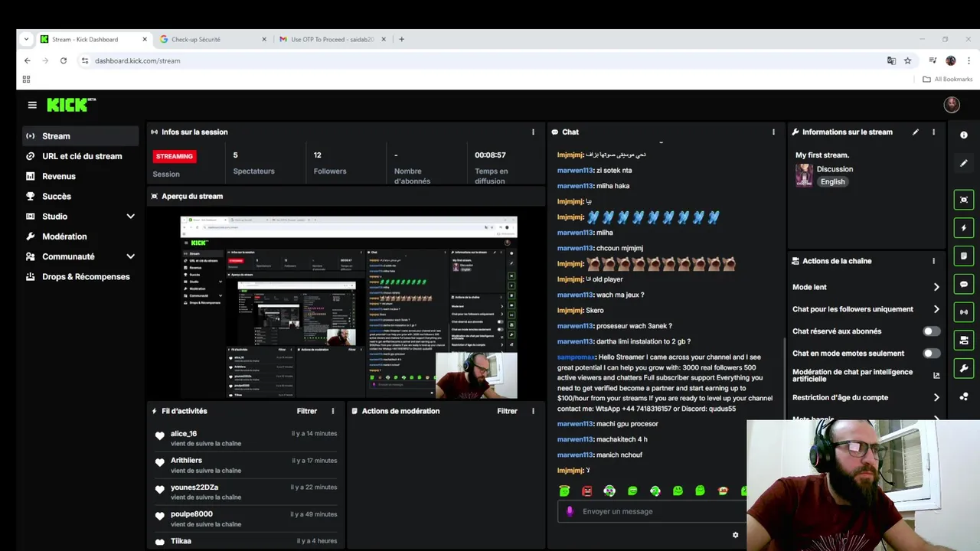980x551 pixels.
Task: Open the options menu of Actions de la chaîne
Action: pos(933,261)
